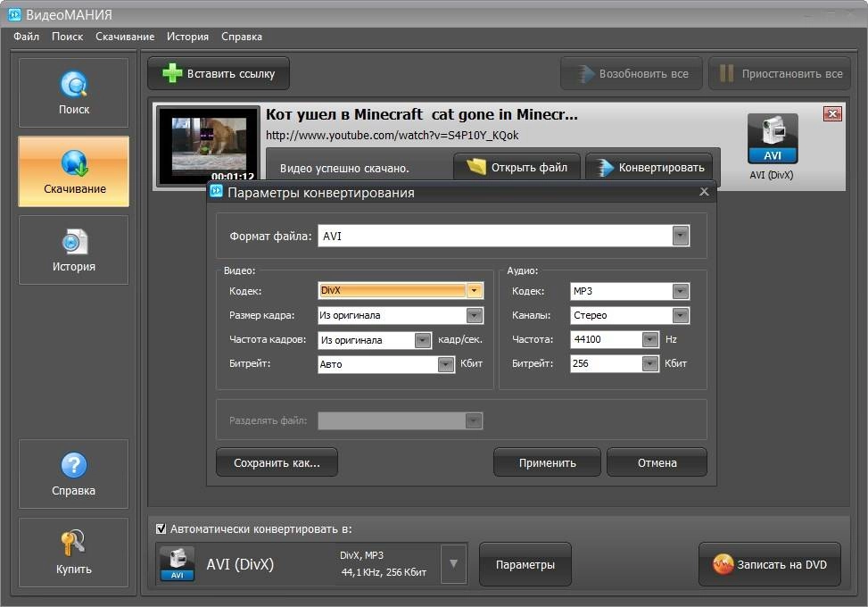Expand the Каналы Стерео dropdown

681,315
